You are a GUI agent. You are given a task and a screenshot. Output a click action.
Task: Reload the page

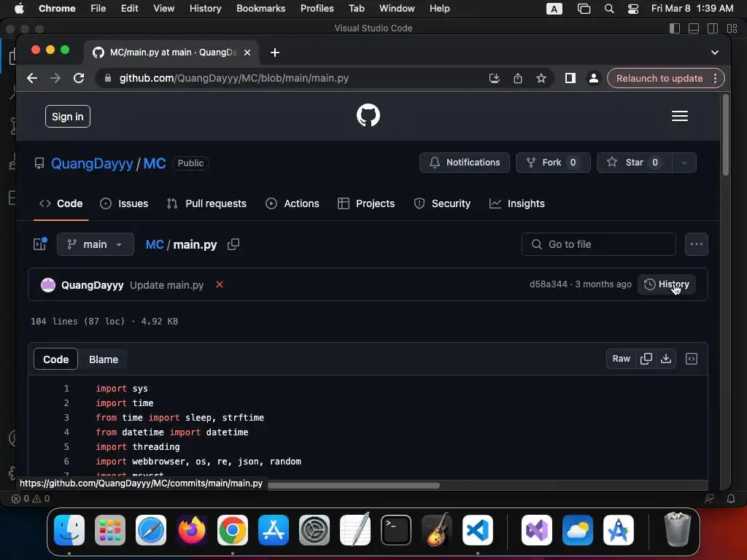79,78
